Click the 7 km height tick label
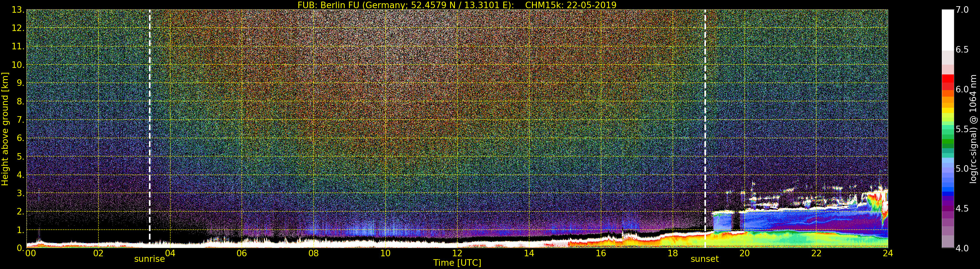Viewport: 980px width, 269px height. [x=20, y=120]
